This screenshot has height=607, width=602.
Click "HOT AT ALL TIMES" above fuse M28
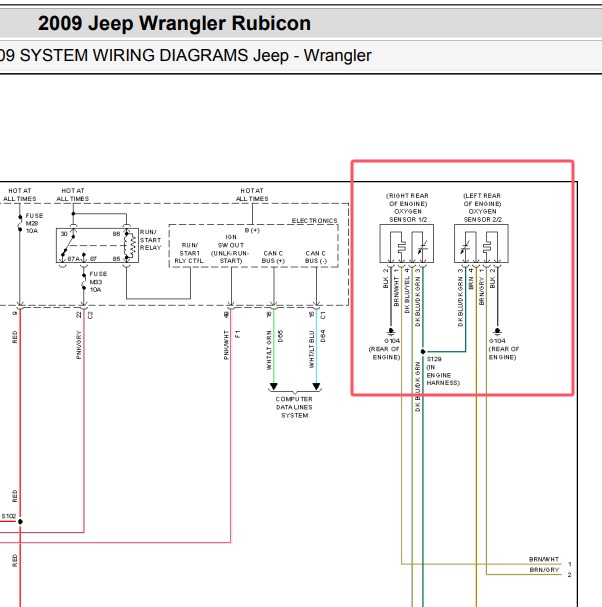(20, 195)
